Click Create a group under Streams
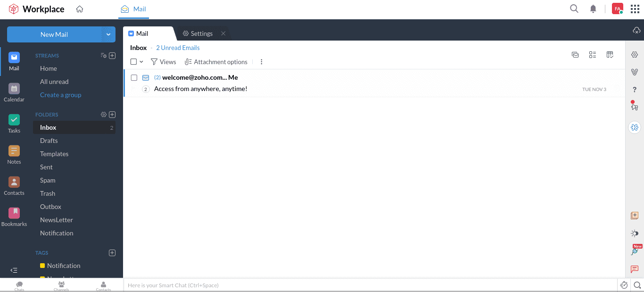The width and height of the screenshot is (644, 292). 60,94
